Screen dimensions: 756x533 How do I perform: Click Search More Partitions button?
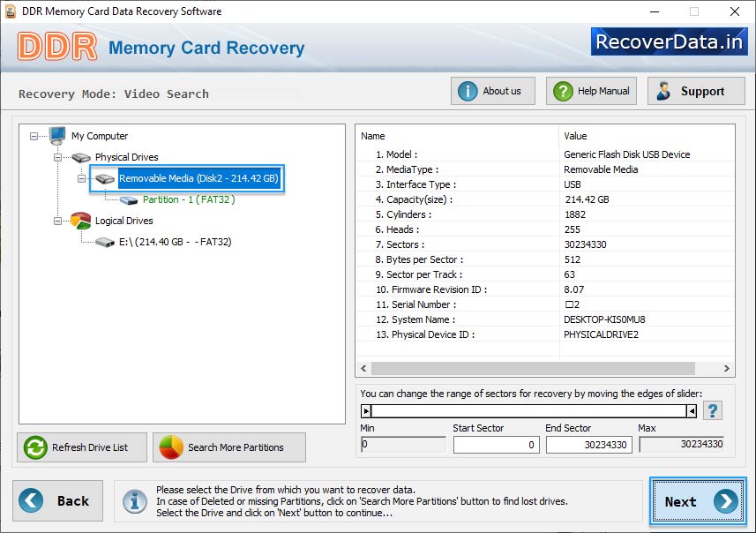click(229, 447)
